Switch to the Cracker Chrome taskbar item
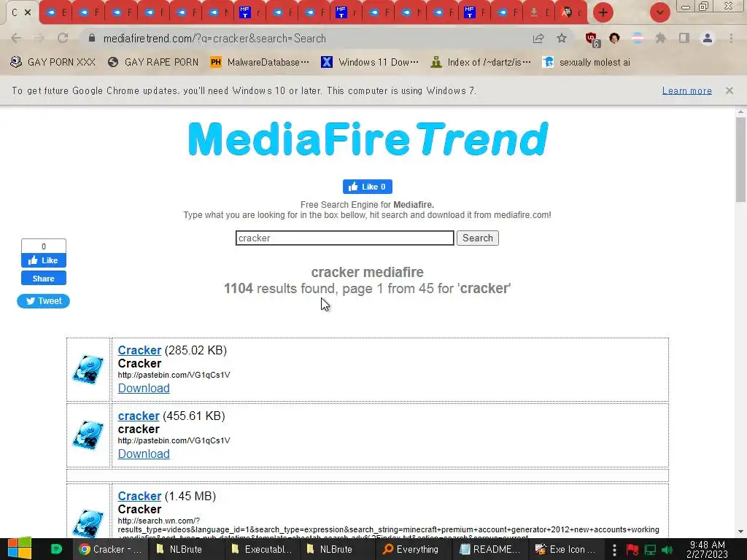The width and height of the screenshot is (747, 560). coord(111,549)
